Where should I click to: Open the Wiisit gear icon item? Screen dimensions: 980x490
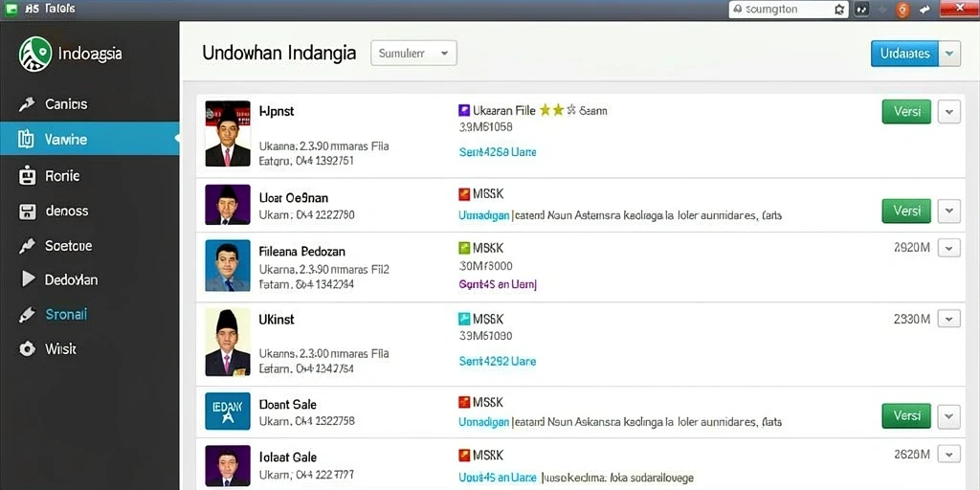pos(27,348)
